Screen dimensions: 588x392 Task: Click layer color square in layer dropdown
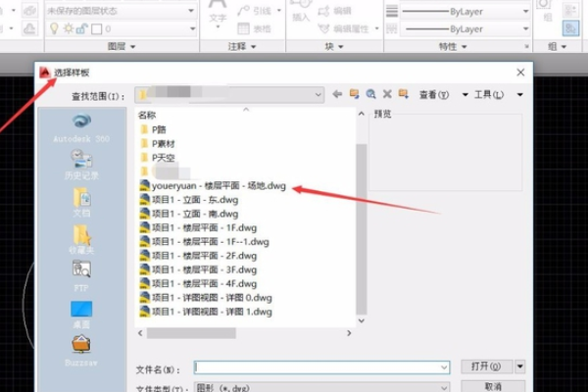point(96,28)
